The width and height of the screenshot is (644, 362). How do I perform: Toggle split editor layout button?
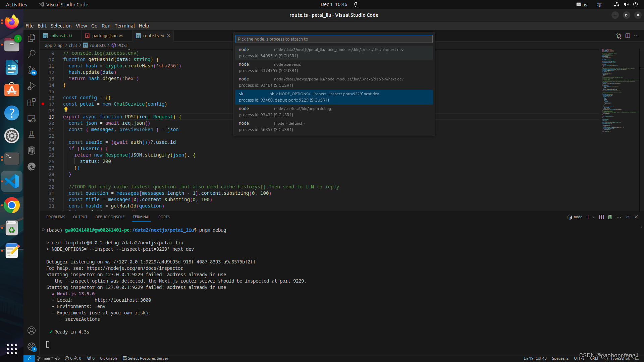pyautogui.click(x=628, y=36)
